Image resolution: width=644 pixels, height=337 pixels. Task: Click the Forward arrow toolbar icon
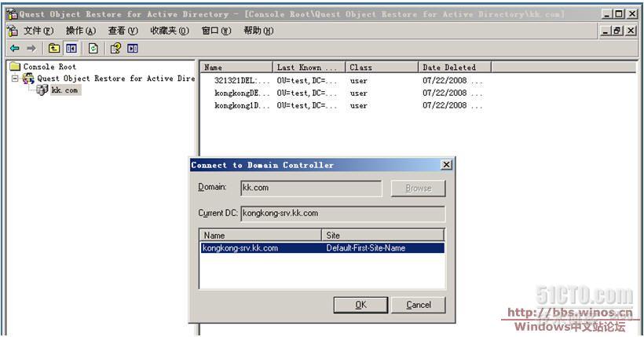(31, 49)
